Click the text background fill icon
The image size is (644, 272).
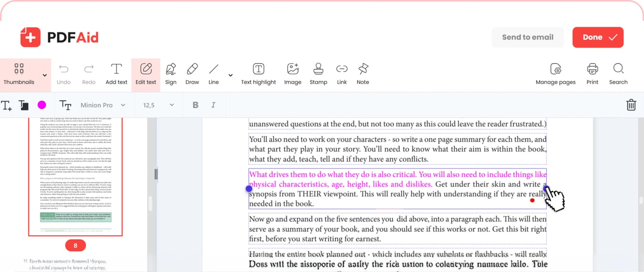24,105
